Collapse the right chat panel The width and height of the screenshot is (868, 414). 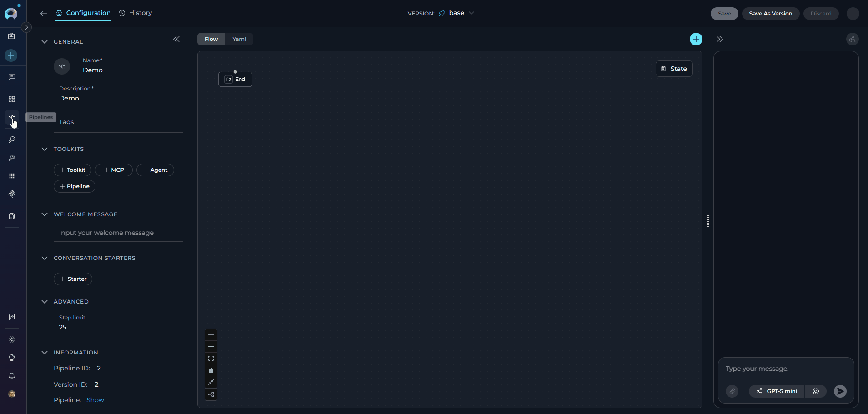click(719, 39)
